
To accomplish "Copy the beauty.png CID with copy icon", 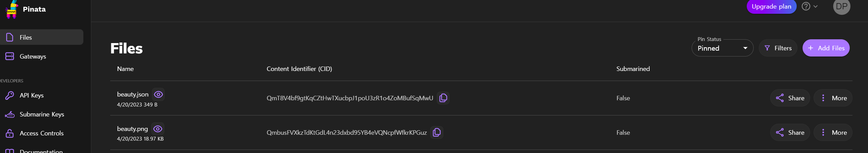I will (436, 132).
